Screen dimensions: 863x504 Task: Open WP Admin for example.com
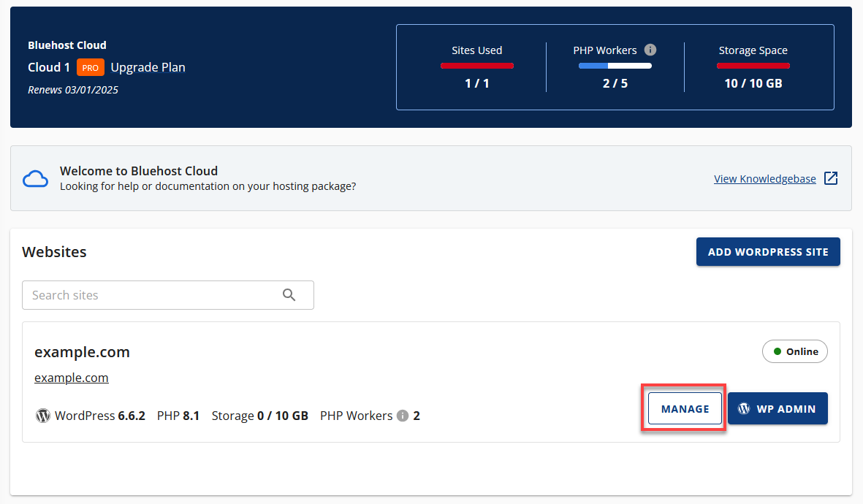778,408
